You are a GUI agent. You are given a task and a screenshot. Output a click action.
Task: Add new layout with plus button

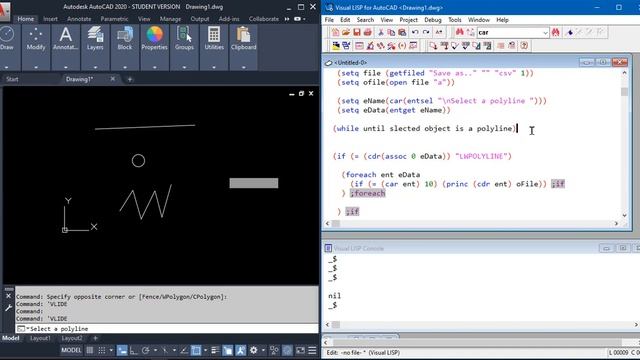point(95,338)
